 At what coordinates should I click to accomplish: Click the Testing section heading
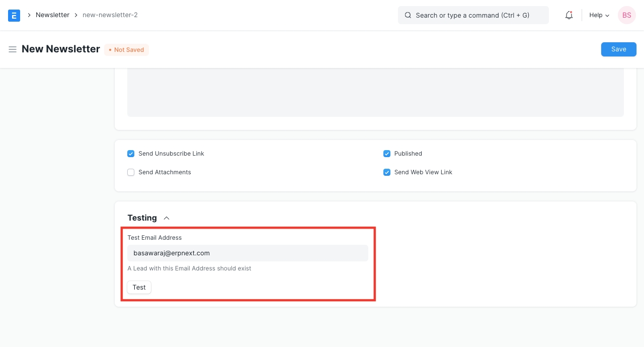pos(142,218)
